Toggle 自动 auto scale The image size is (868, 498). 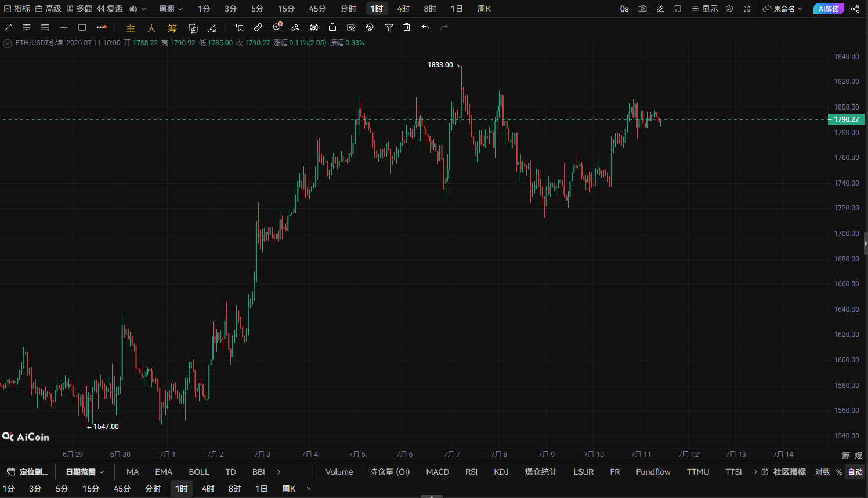click(855, 472)
